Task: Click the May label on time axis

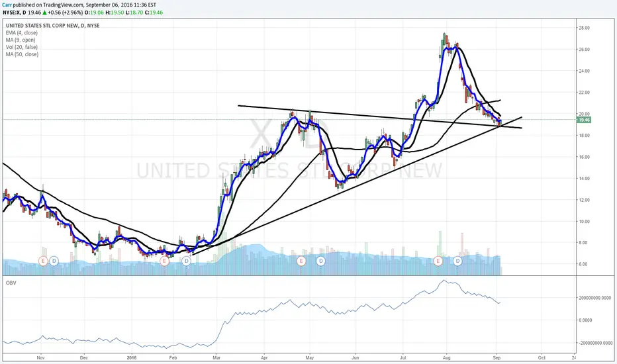Action: tap(310, 357)
